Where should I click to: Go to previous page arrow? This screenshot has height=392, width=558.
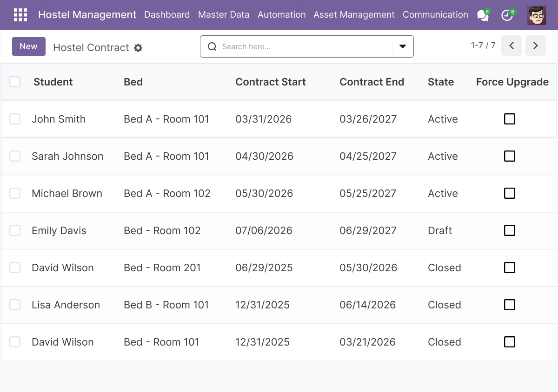coord(511,46)
